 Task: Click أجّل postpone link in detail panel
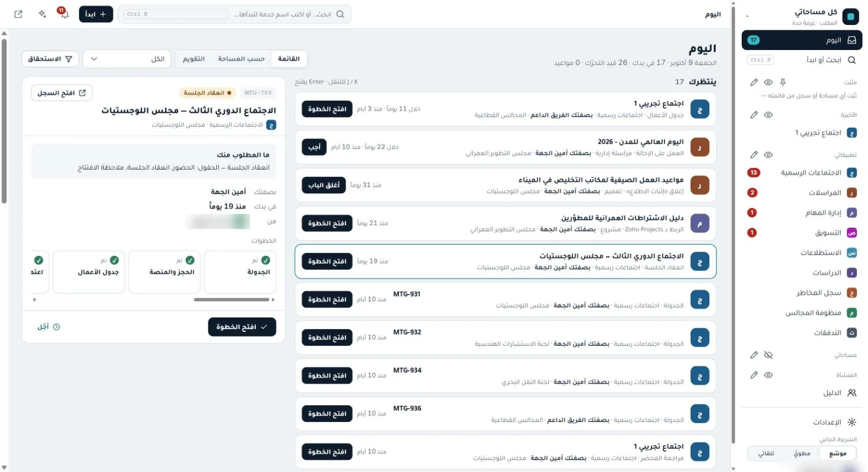(49, 327)
